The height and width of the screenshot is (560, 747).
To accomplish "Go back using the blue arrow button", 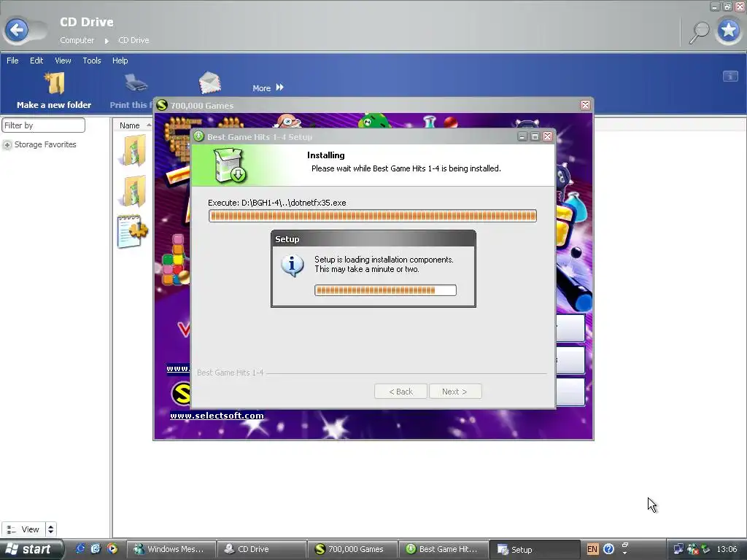I will 17,31.
